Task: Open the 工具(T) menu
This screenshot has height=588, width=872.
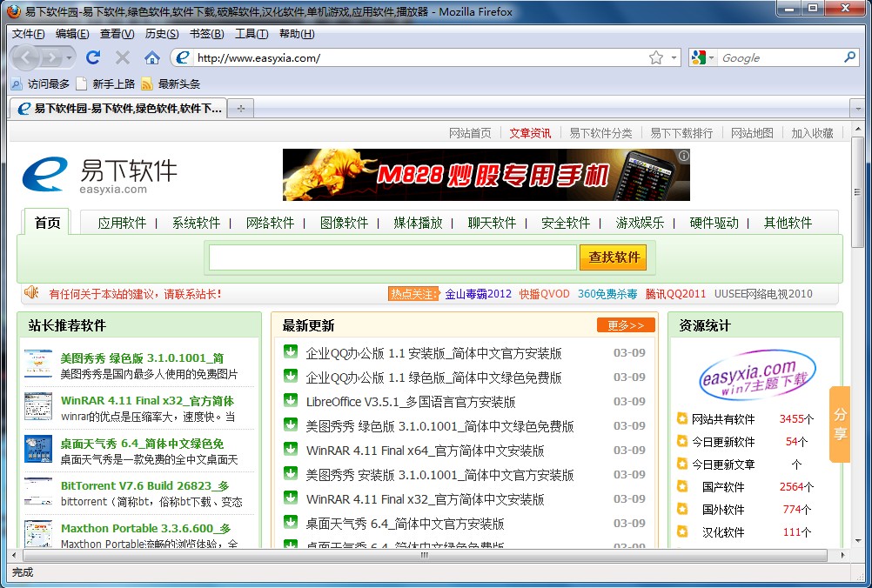Action: [x=252, y=34]
